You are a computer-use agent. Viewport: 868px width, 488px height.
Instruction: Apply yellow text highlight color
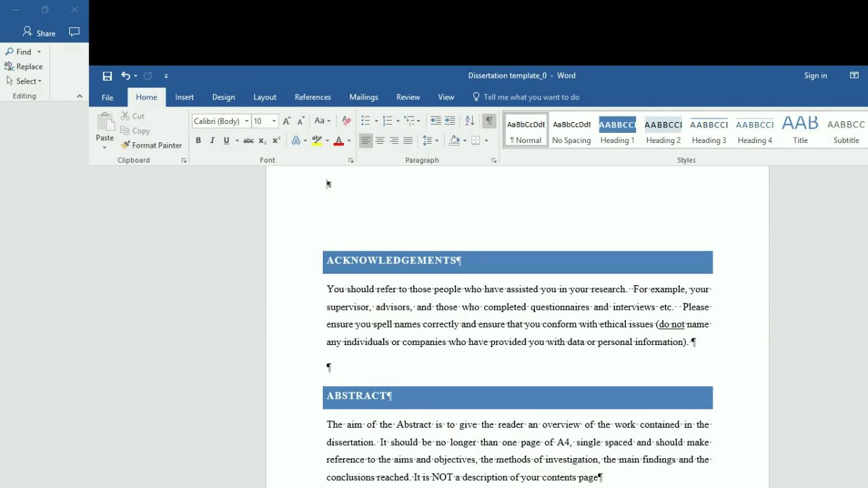click(x=317, y=140)
